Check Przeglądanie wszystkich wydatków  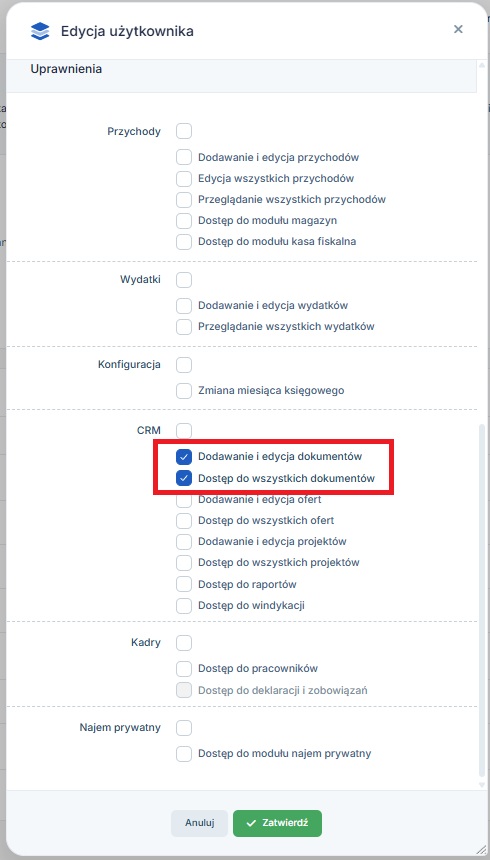coord(184,326)
